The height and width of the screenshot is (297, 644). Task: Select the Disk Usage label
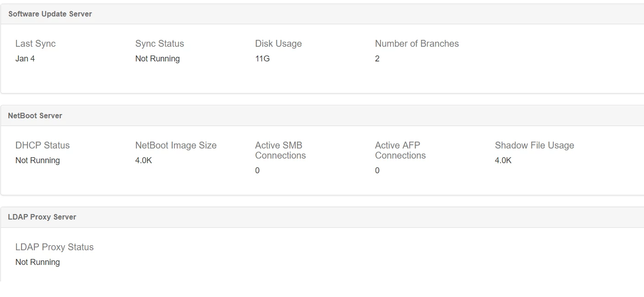point(278,44)
